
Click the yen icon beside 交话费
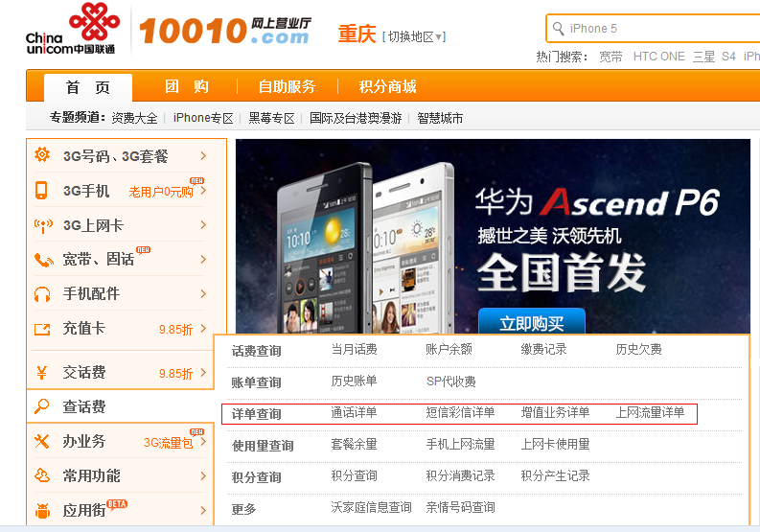(x=42, y=373)
